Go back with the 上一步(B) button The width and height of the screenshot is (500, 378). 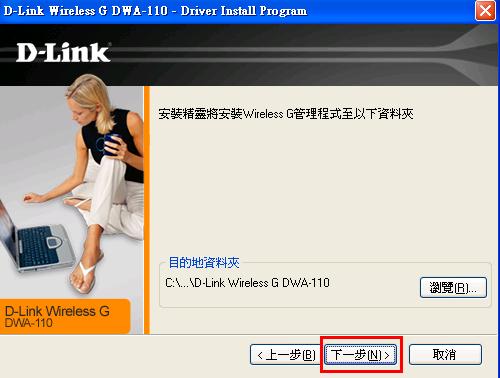[x=286, y=355]
